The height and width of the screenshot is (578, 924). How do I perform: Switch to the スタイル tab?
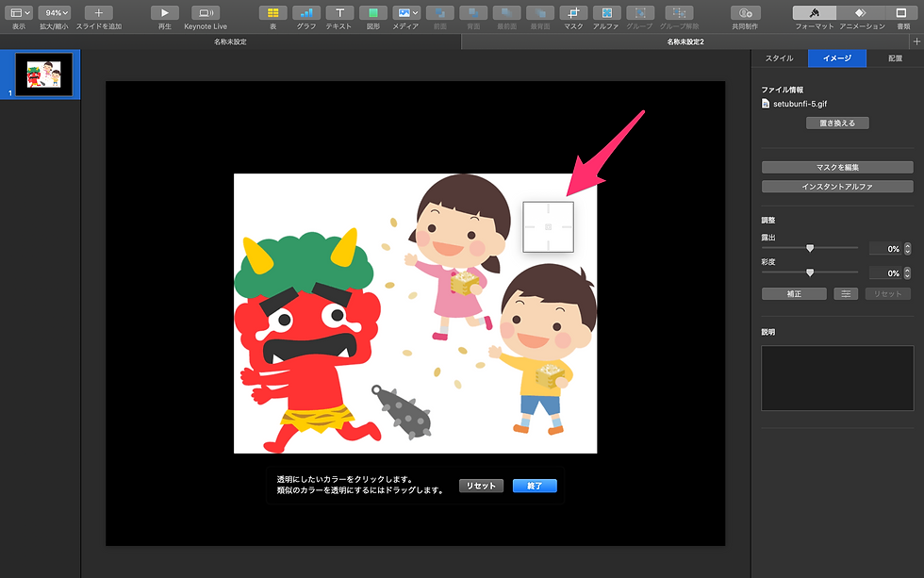[780, 58]
